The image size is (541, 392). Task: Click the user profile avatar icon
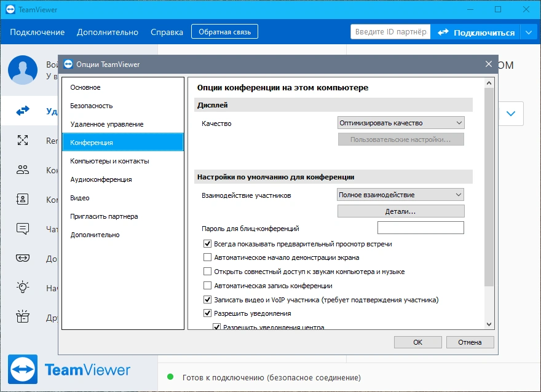(x=23, y=70)
